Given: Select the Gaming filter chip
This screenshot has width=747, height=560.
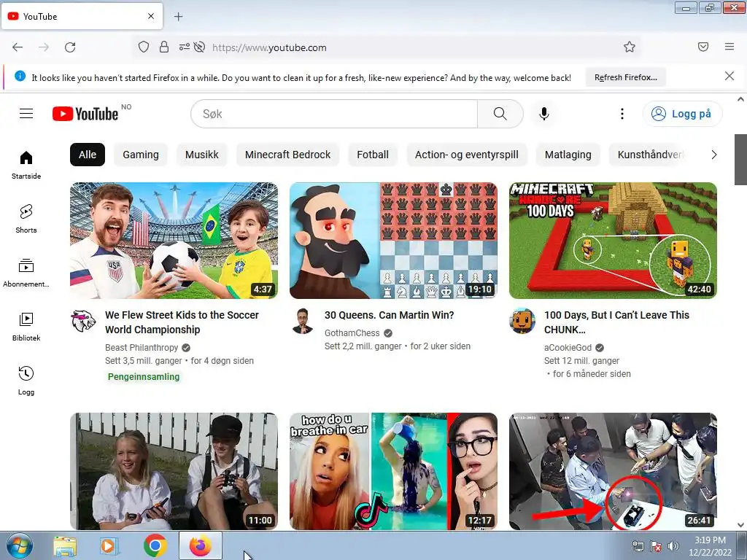Looking at the screenshot, I should [x=141, y=155].
